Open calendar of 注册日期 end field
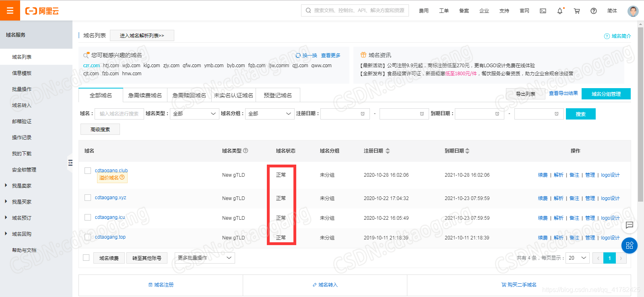The image size is (644, 297). (422, 114)
